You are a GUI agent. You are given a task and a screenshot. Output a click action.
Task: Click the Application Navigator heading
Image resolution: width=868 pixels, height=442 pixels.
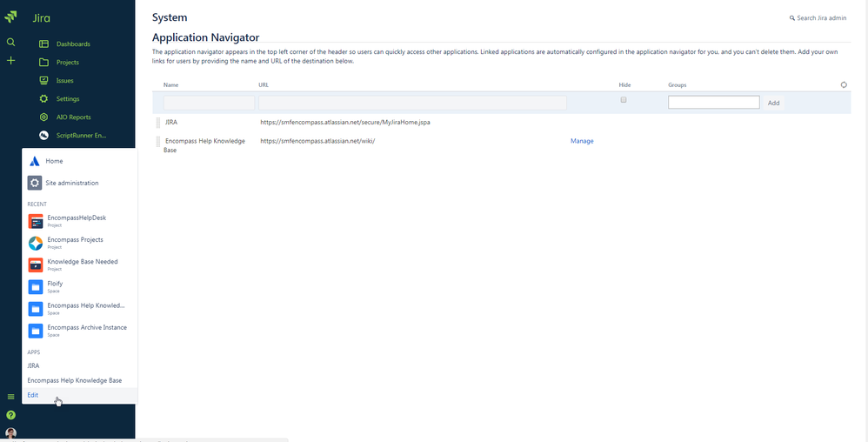coord(205,37)
